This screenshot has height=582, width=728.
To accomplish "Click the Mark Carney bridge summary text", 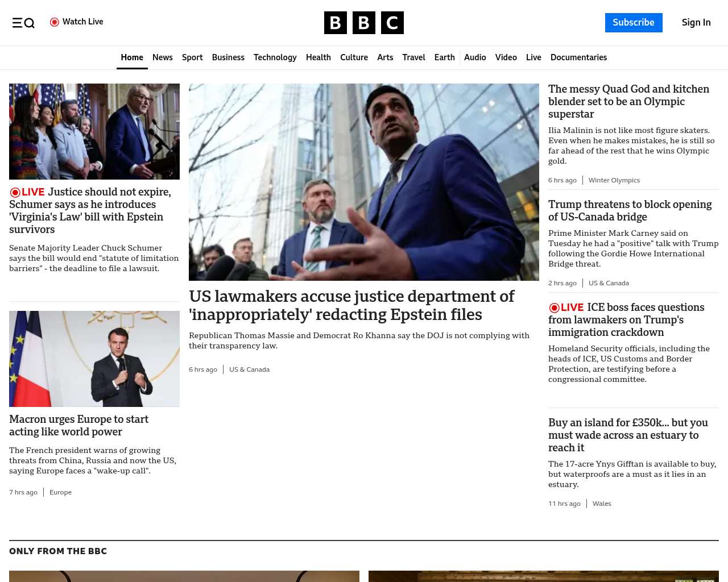I will (634, 248).
